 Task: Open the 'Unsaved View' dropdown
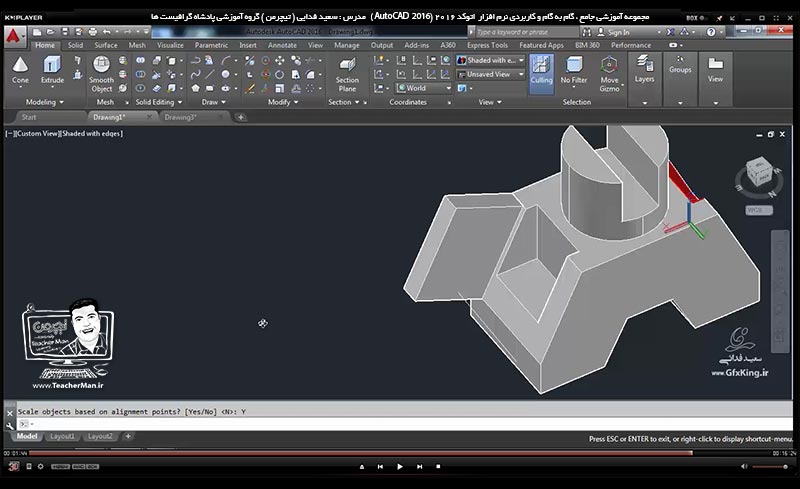click(490, 75)
